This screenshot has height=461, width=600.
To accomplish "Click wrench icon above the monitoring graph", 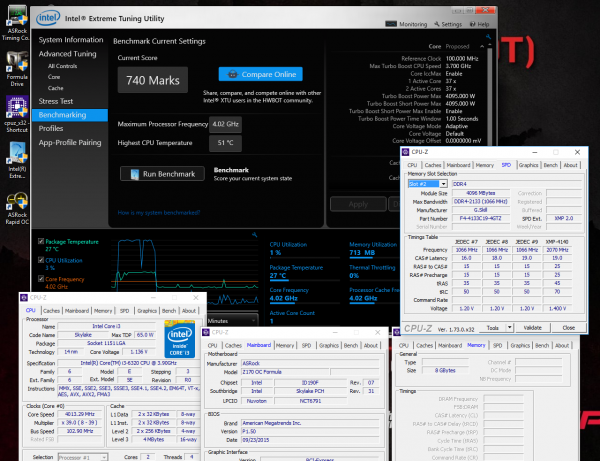I will click(x=254, y=235).
